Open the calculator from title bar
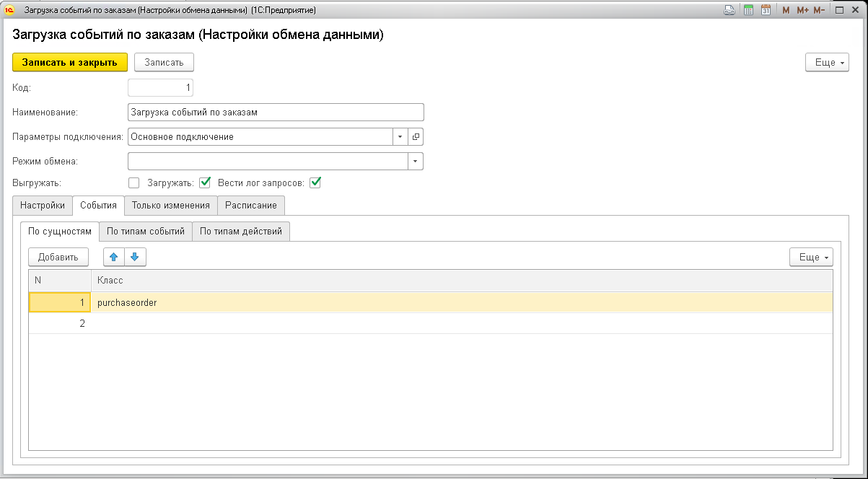This screenshot has height=479, width=868. [x=748, y=10]
